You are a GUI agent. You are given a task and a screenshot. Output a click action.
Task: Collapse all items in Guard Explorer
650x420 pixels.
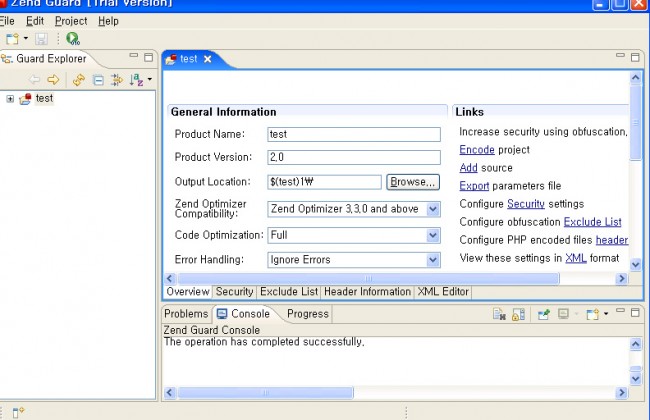point(98,80)
